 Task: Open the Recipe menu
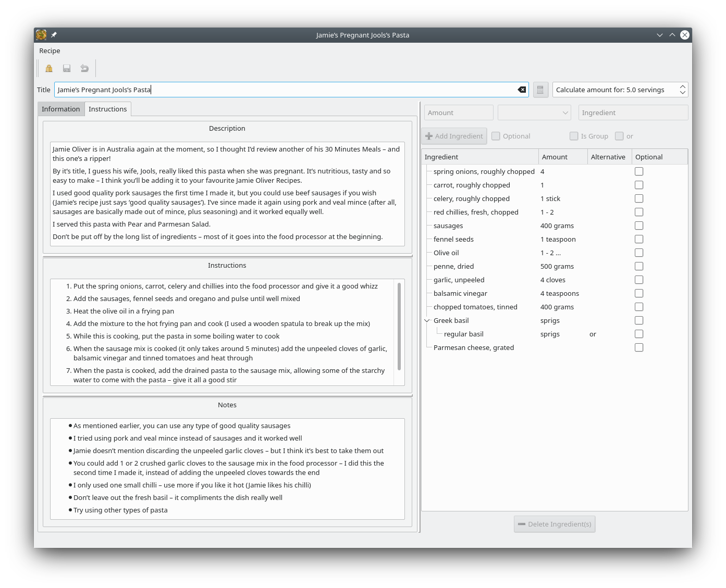click(x=50, y=51)
